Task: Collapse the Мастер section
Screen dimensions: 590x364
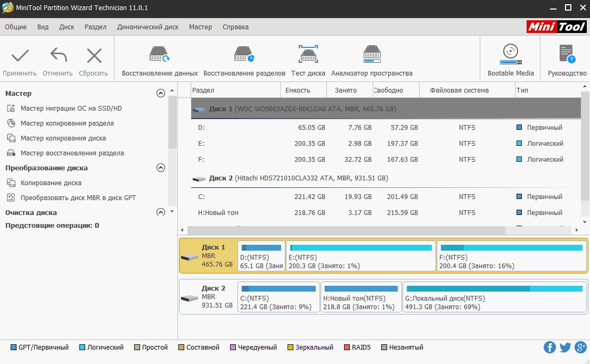Action: pyautogui.click(x=161, y=93)
